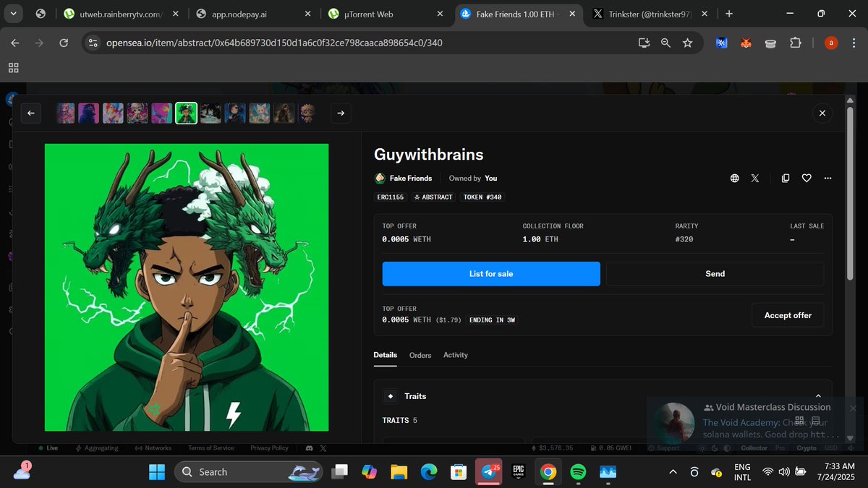Select Crypto currency display in footer
The width and height of the screenshot is (868, 488).
click(807, 448)
